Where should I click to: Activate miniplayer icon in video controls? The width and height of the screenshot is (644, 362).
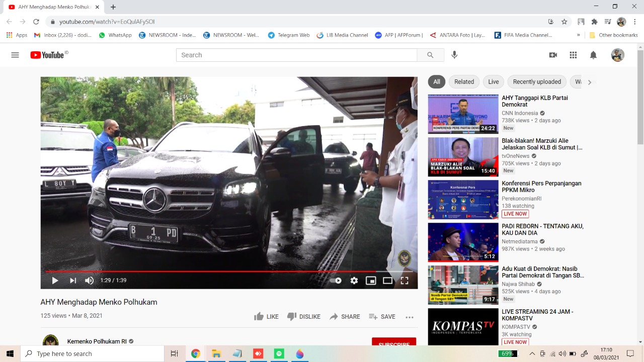point(371,281)
